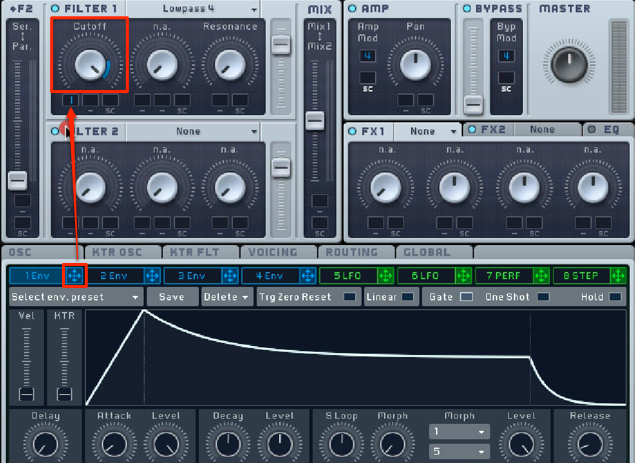This screenshot has height=463, width=635.
Task: Open the Morph dropdown showing 5
Action: click(x=459, y=451)
